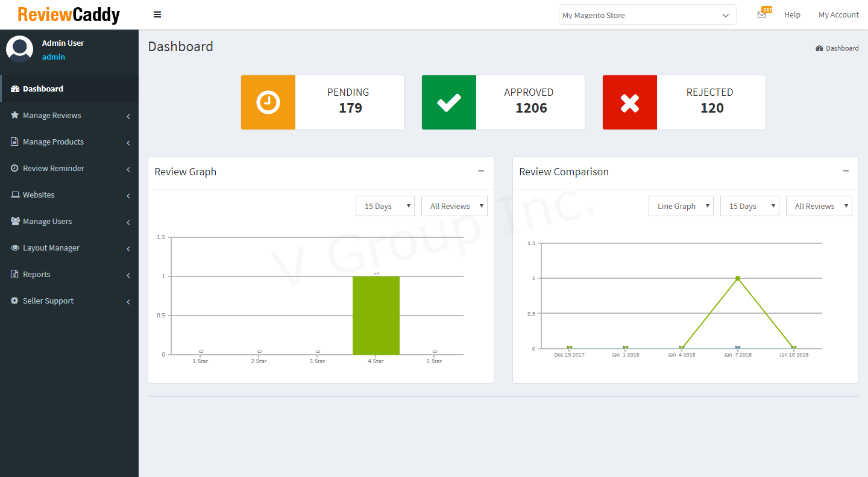Click the Layout Manager eye icon
Viewport: 868px width, 477px height.
tap(15, 248)
